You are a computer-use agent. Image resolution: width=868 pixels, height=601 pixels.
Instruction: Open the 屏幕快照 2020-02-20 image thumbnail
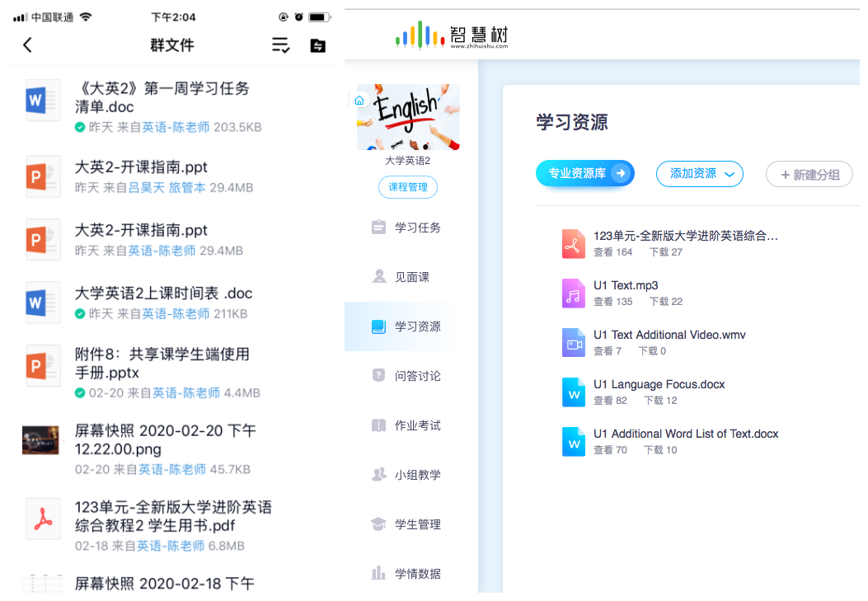pos(40,440)
